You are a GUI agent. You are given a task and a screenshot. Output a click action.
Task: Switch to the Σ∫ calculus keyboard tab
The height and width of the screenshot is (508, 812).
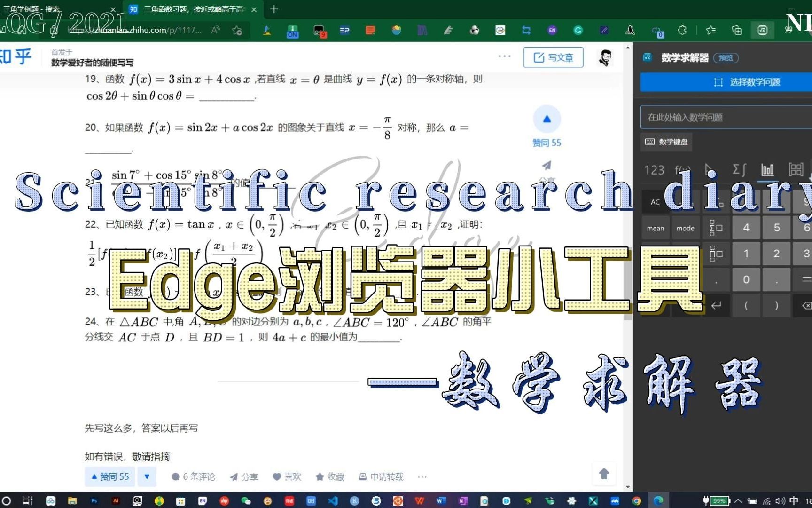click(739, 170)
